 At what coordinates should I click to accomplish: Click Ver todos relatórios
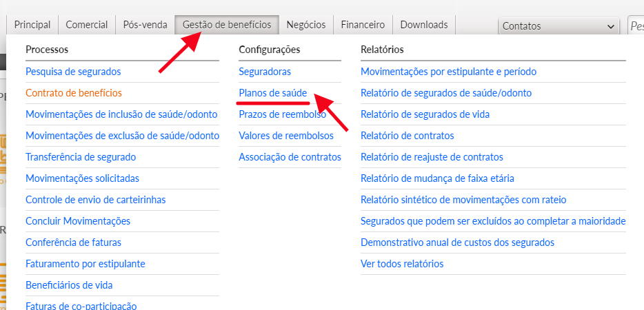point(402,264)
